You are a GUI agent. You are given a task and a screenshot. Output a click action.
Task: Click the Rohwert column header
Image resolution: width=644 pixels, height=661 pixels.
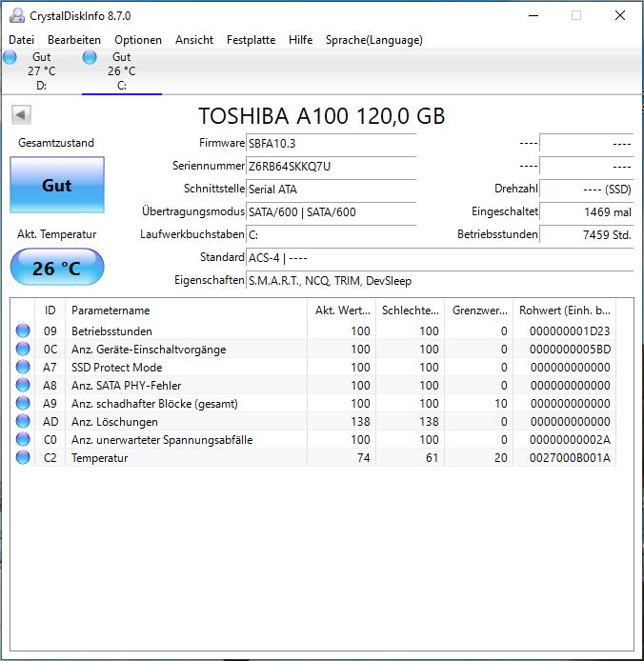[x=564, y=310]
